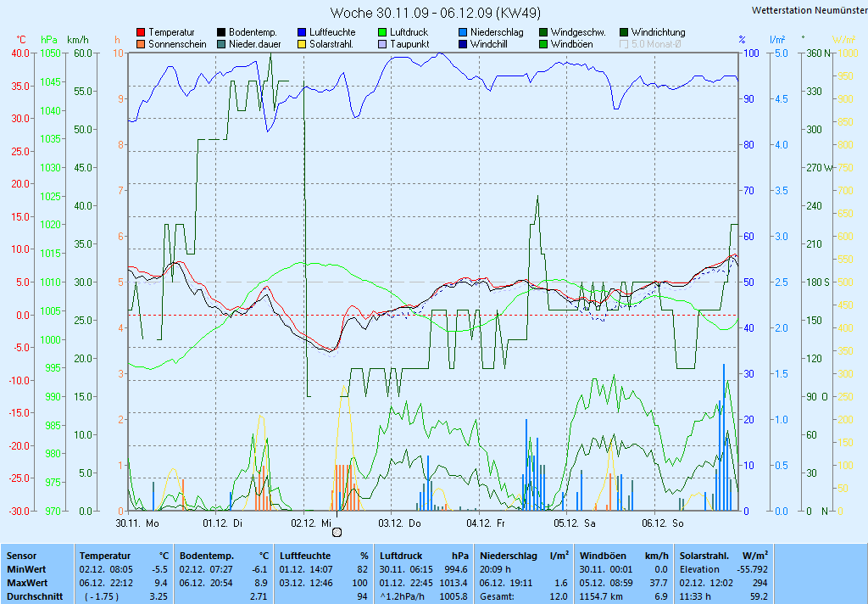Enable the 5.0 Monat-Ø checkbox
Image resolution: width=868 pixels, height=604 pixels.
pyautogui.click(x=624, y=44)
